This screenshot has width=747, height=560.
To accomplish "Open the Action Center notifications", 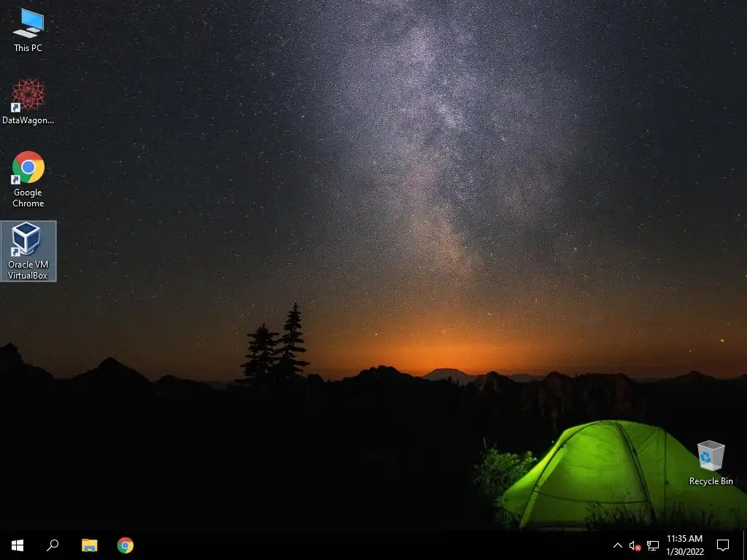I will pyautogui.click(x=723, y=545).
